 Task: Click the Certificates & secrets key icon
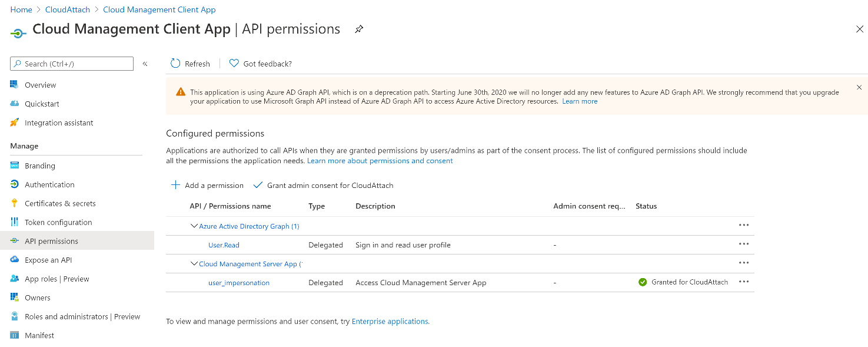[15, 203]
